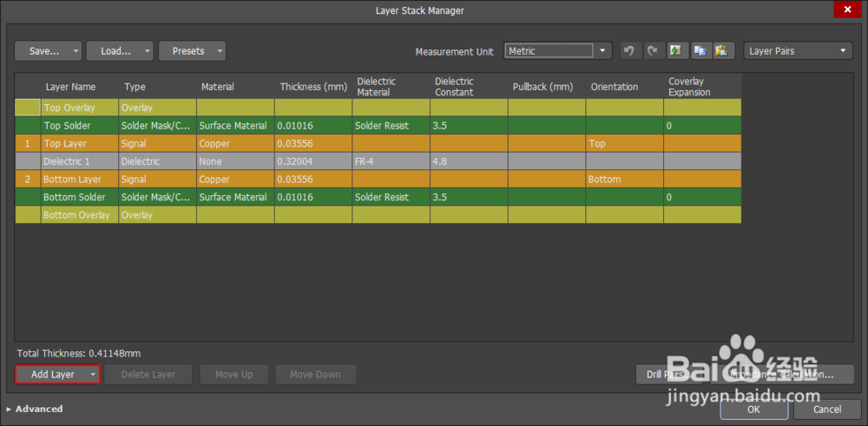Click the Type column header
Viewport: 868px width, 426px height.
tap(158, 87)
